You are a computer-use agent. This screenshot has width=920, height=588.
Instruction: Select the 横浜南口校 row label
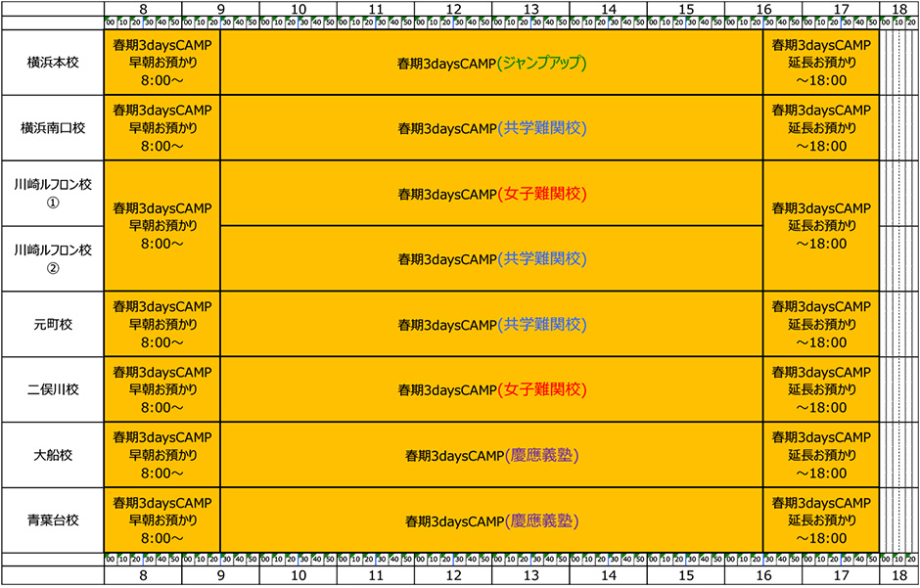click(x=52, y=128)
